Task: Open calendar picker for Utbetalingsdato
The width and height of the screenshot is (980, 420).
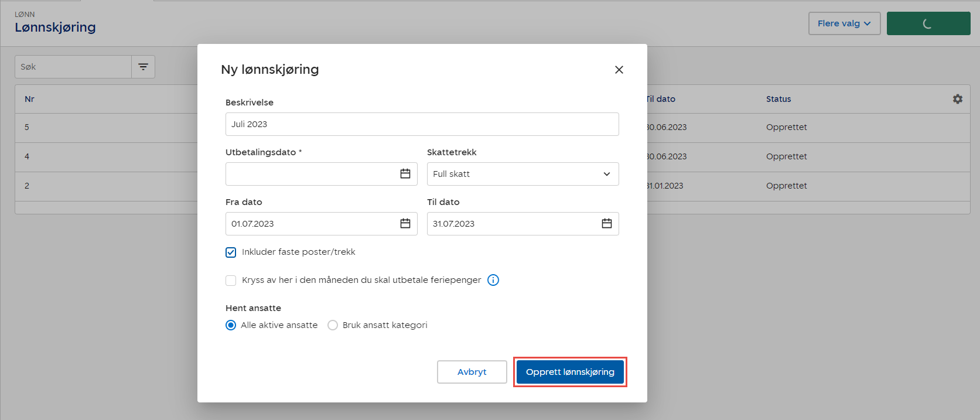Action: [405, 174]
